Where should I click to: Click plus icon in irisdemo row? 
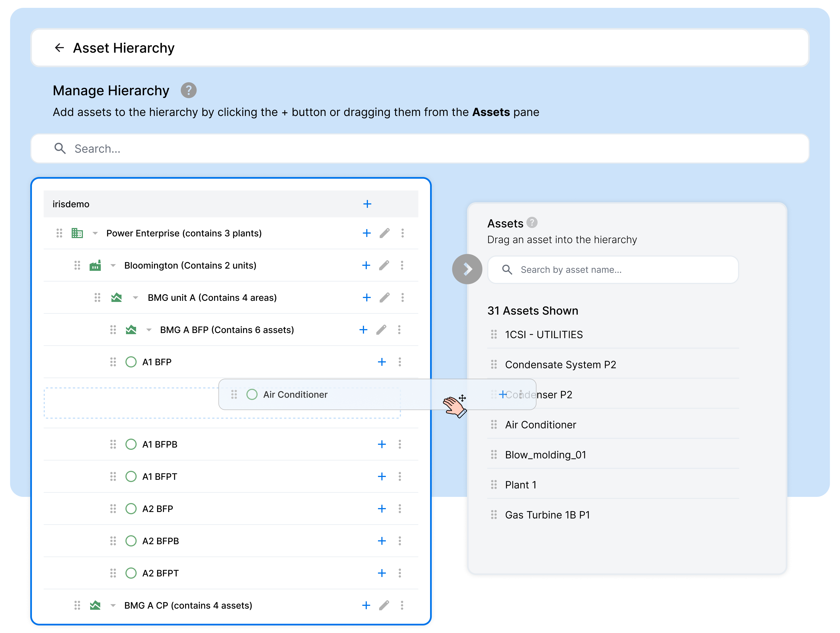coord(367,204)
